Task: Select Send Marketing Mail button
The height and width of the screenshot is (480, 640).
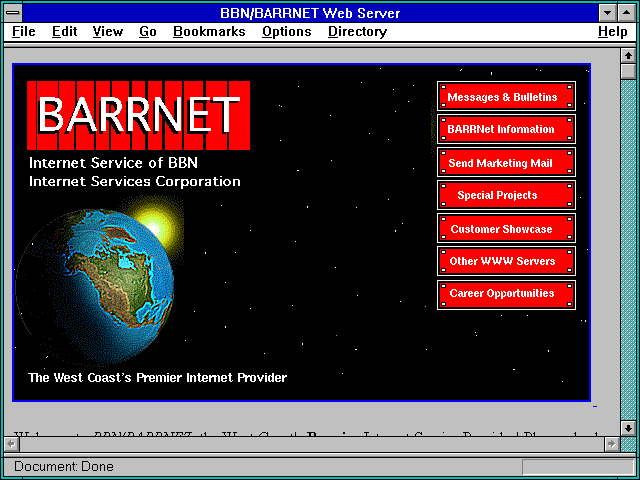Action: tap(506, 162)
